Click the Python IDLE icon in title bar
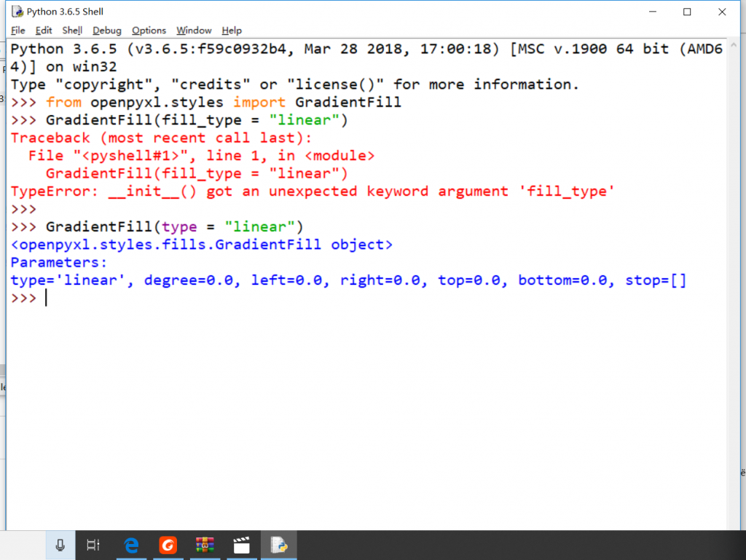746x560 pixels. coord(17,12)
